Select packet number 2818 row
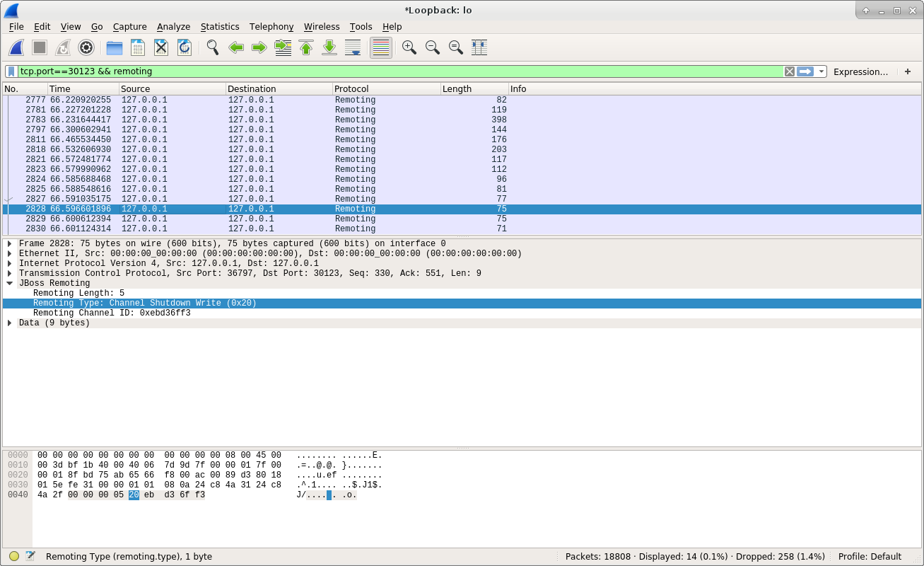This screenshot has width=924, height=566. [x=462, y=149]
